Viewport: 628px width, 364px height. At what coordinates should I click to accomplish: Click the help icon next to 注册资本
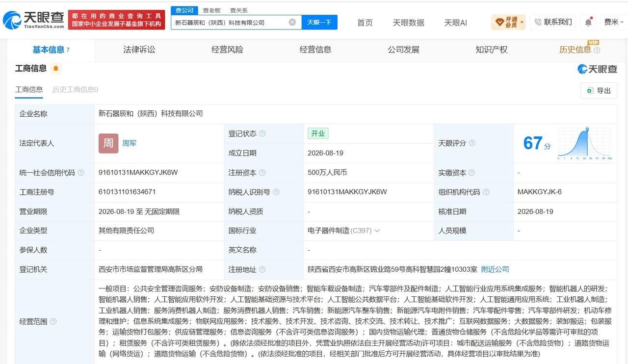[262, 173]
